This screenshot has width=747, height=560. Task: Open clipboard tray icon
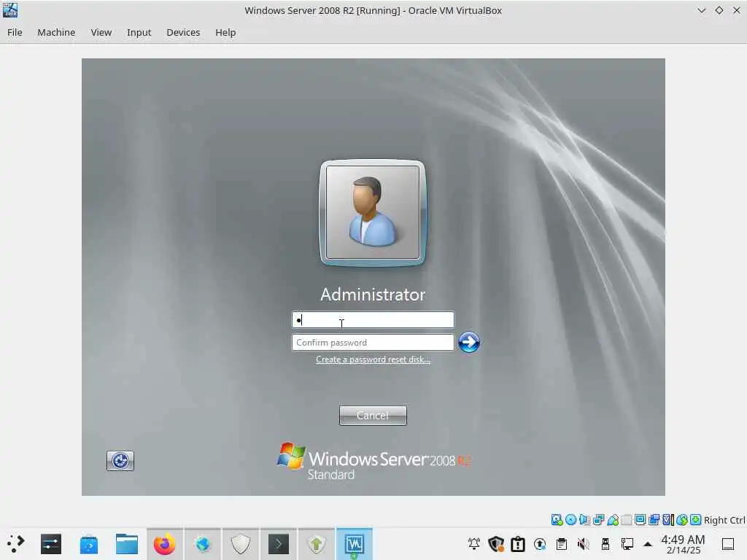[562, 543]
